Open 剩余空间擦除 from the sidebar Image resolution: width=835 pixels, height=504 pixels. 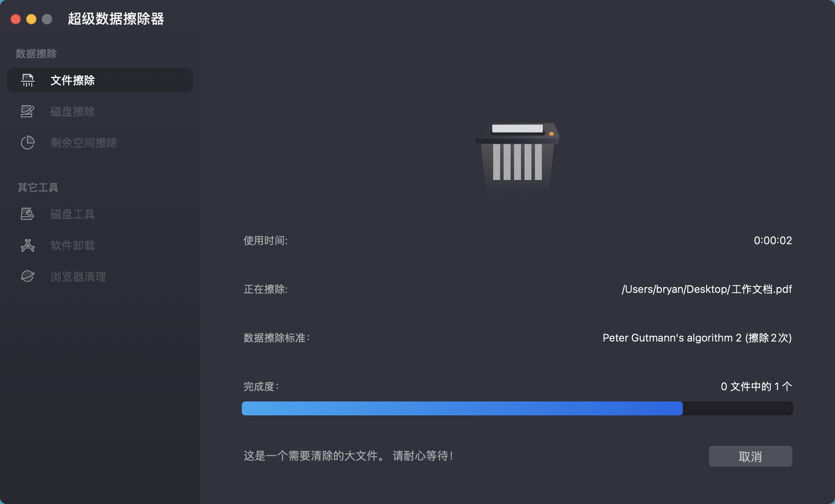(83, 143)
